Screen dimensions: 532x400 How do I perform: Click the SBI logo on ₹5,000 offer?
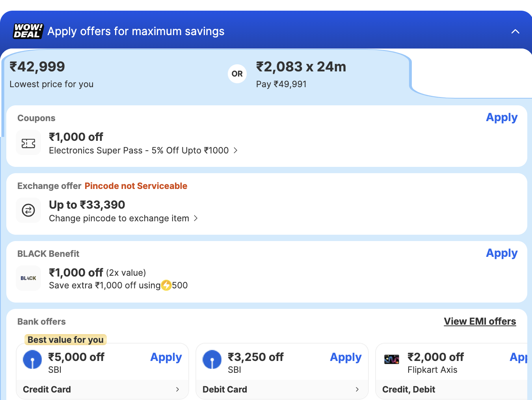[32, 360]
